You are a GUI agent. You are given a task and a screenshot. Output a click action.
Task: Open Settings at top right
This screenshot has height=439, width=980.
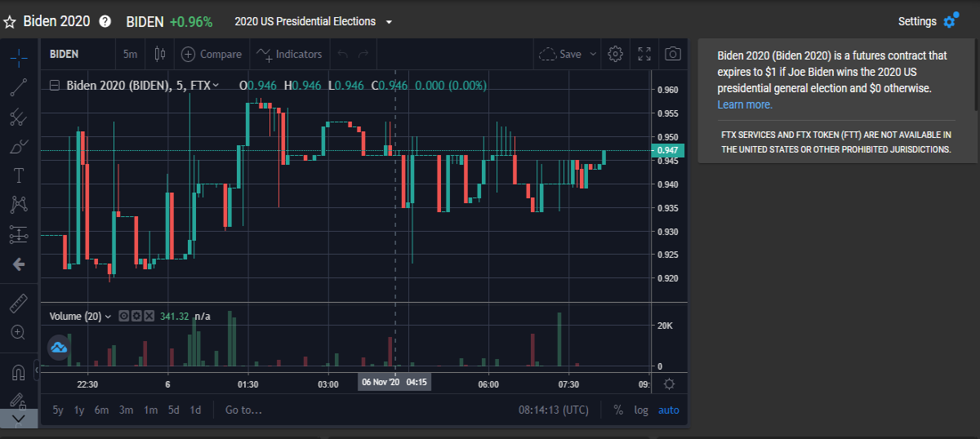pos(928,21)
